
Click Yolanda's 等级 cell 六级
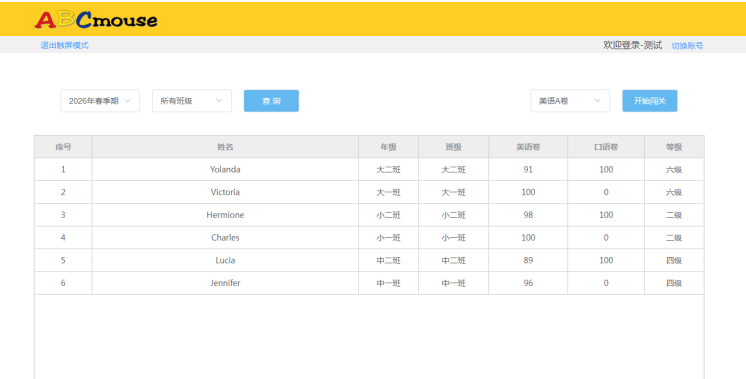[x=674, y=169]
